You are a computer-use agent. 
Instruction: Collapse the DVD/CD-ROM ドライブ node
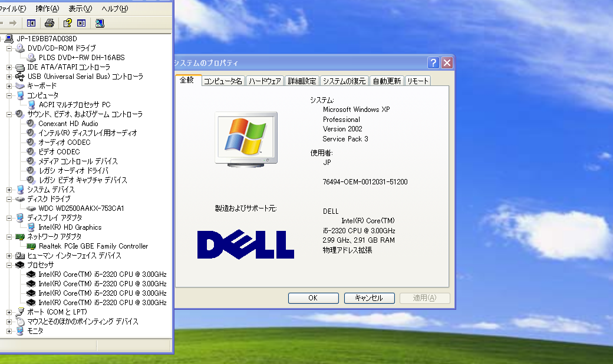coord(9,48)
